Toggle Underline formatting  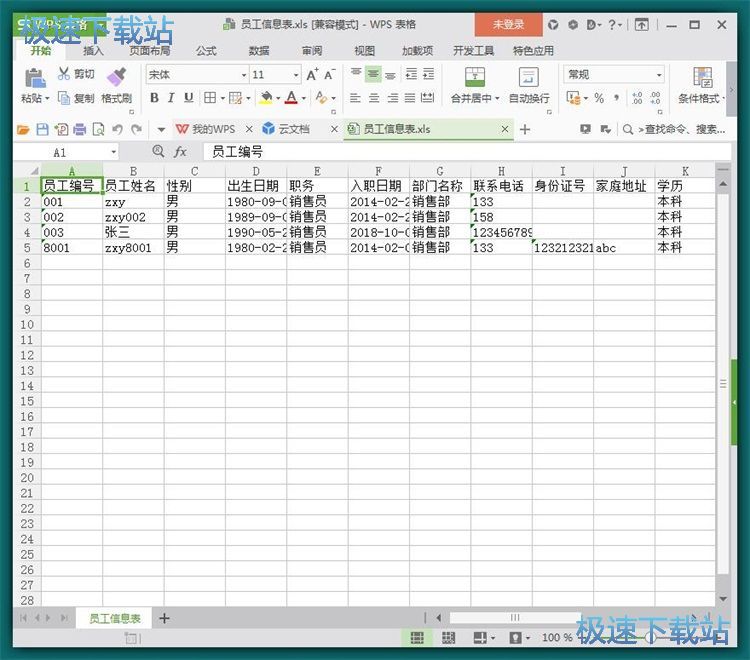(x=188, y=98)
